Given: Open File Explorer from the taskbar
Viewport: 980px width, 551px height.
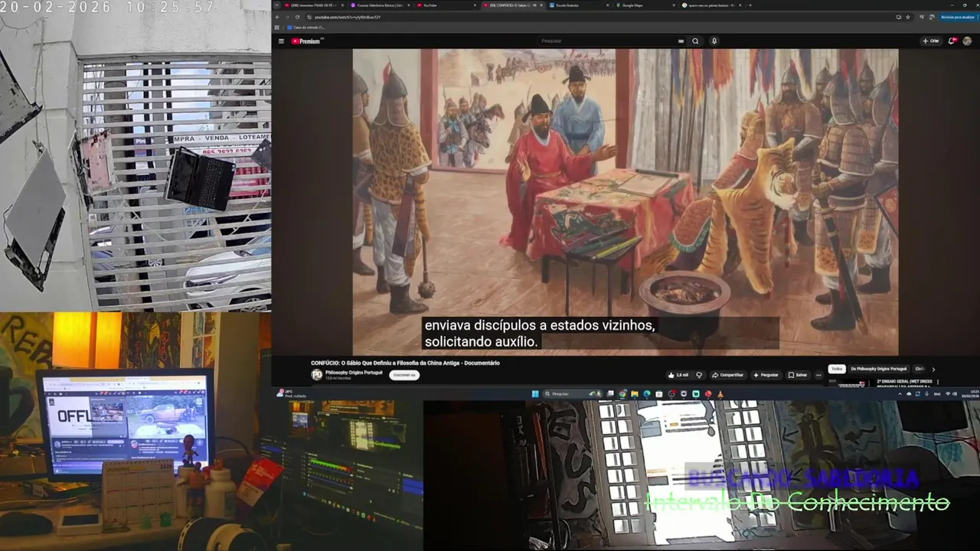Looking at the screenshot, I should pyautogui.click(x=635, y=394).
